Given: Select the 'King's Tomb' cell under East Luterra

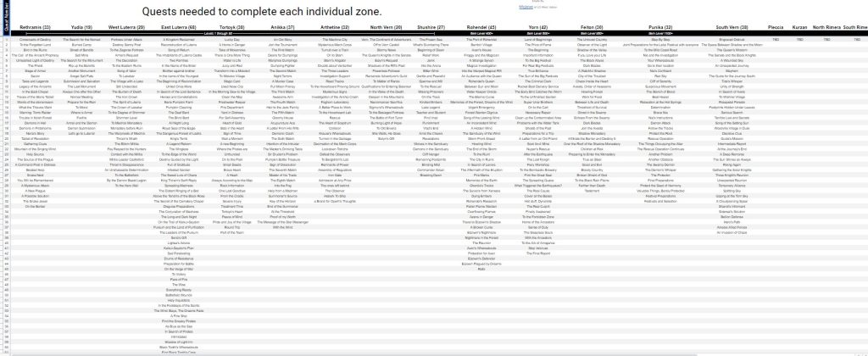Looking at the screenshot, I should (178, 138).
